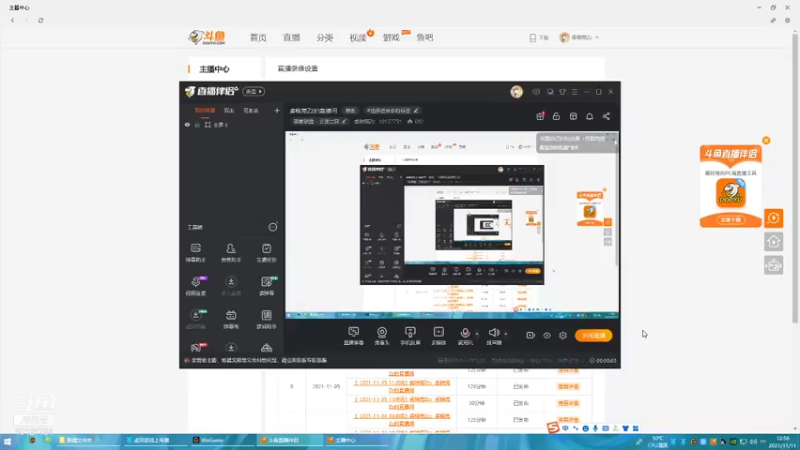The image size is (800, 450).
Task: Click the skin shirt icon in the 直播伴侣 title bar
Action: click(562, 92)
